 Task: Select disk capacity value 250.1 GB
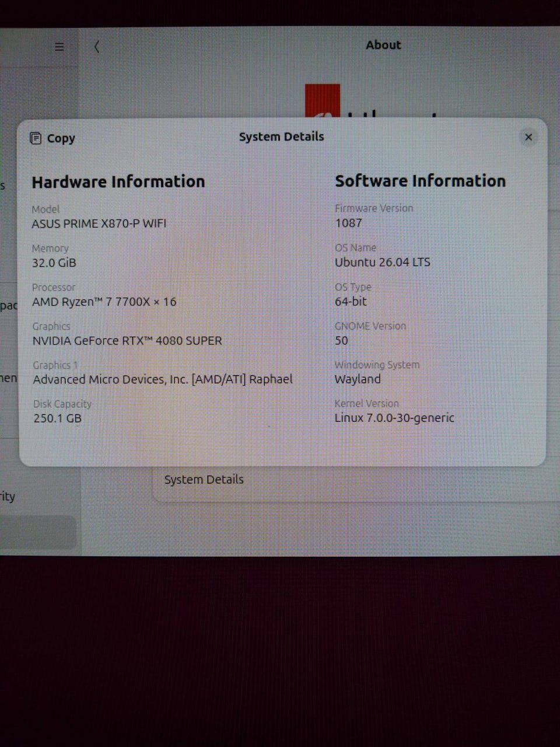pyautogui.click(x=57, y=418)
